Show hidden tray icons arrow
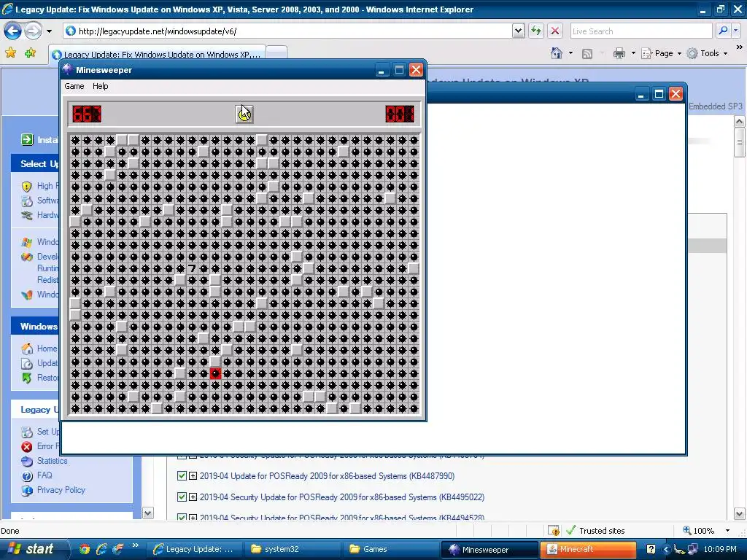747x560 pixels. (666, 549)
